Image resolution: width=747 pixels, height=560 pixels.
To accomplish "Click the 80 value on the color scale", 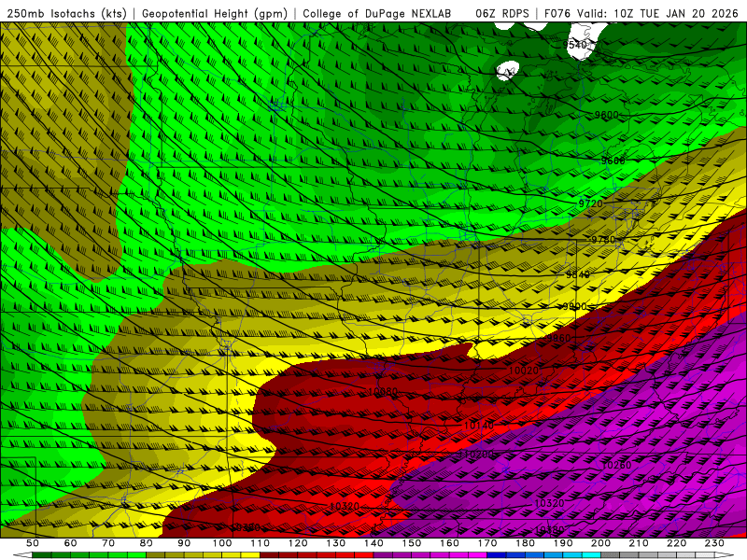I will (x=146, y=543).
